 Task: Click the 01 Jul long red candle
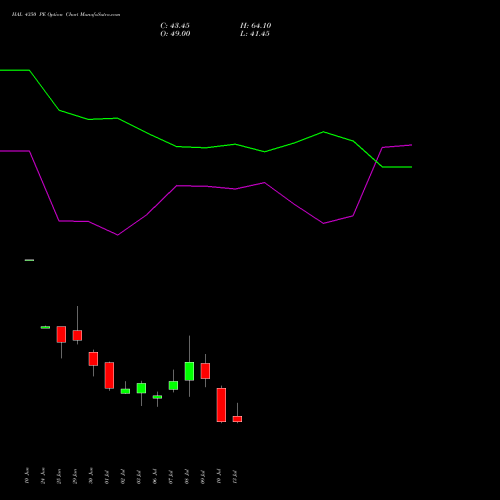[x=109, y=375]
